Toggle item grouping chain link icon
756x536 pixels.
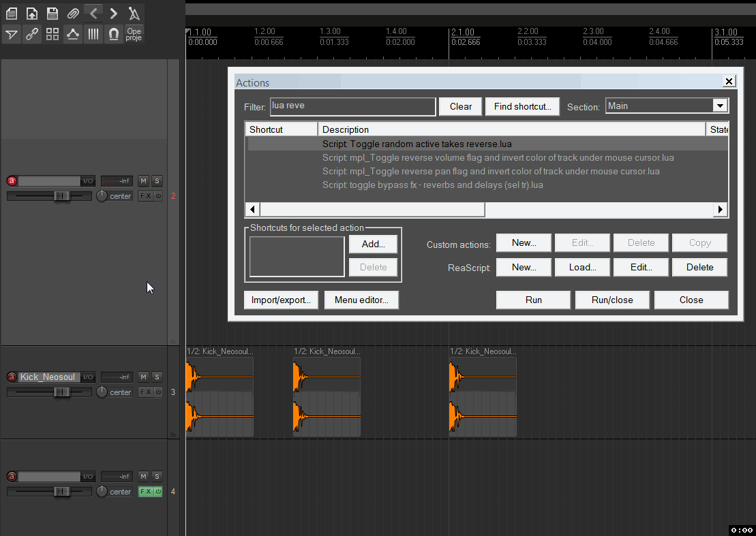point(32,35)
